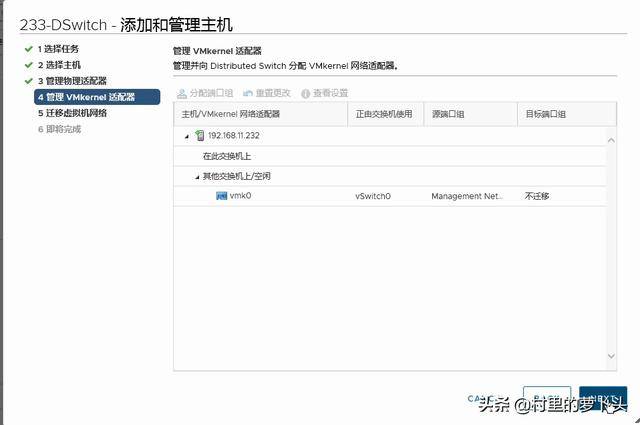Click the View settings info icon
This screenshot has width=640, height=425.
pyautogui.click(x=305, y=93)
